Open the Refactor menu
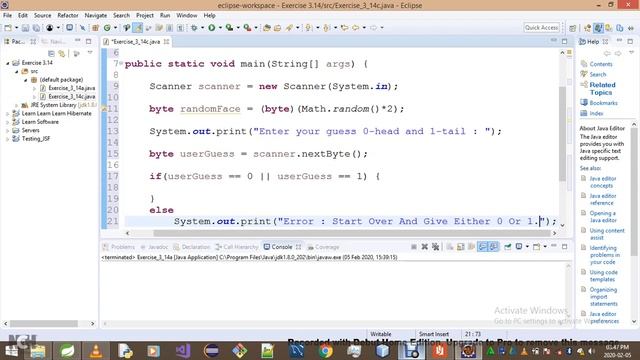 67,16
